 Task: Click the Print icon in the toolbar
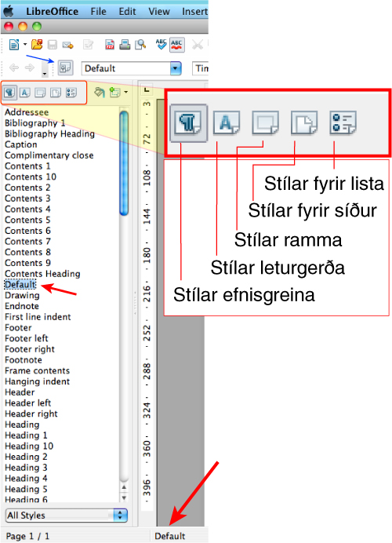125,45
